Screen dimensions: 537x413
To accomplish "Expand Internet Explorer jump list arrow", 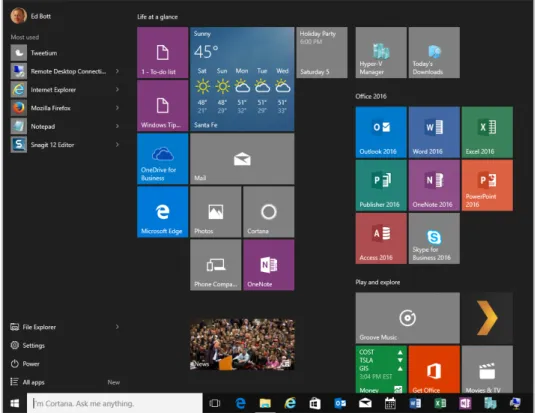I will click(117, 90).
